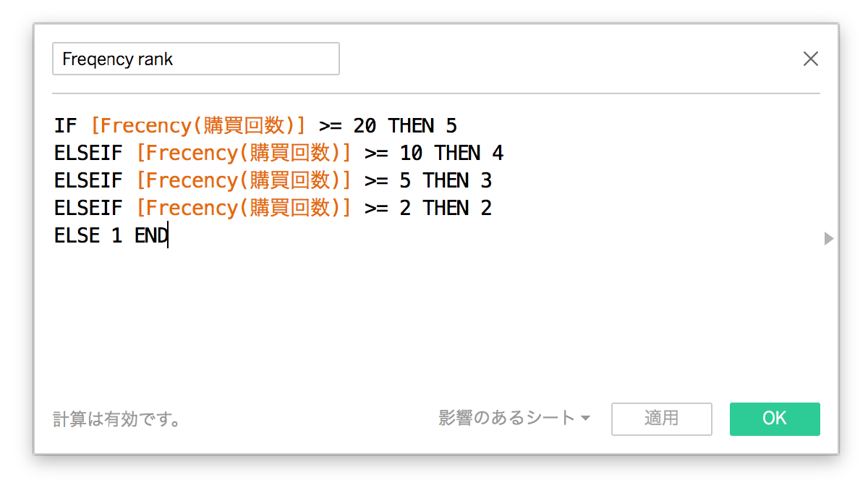Click the "計算は有効です。" status message
868x488 pixels.
117,419
